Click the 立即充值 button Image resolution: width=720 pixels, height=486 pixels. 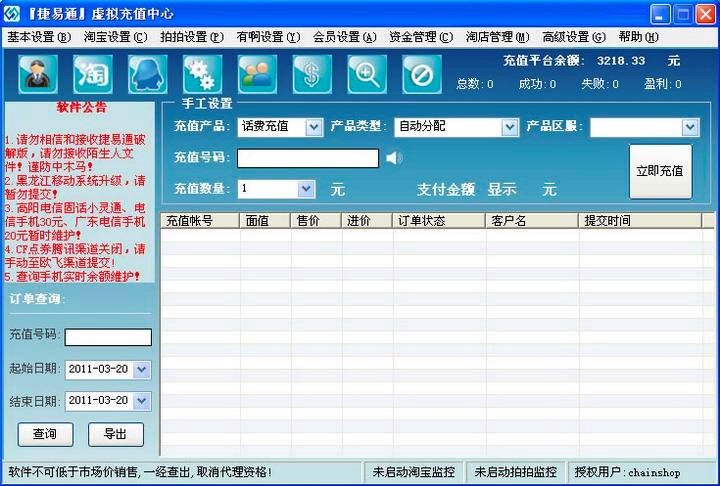(660, 171)
